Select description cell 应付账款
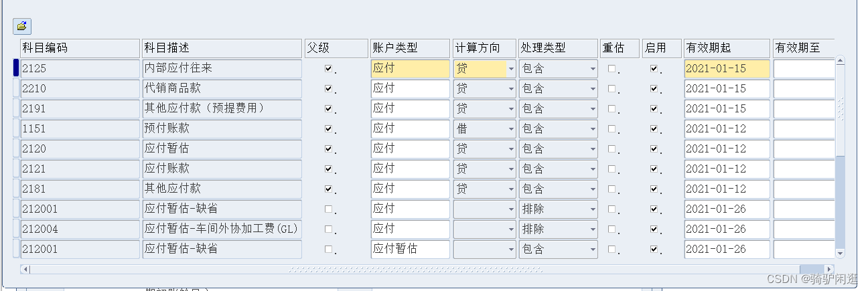 [222, 169]
